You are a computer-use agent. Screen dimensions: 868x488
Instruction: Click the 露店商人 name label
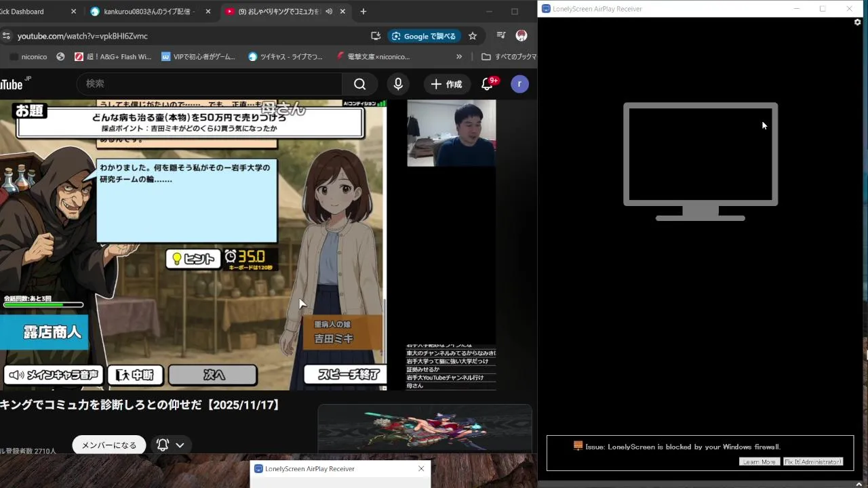[44, 332]
